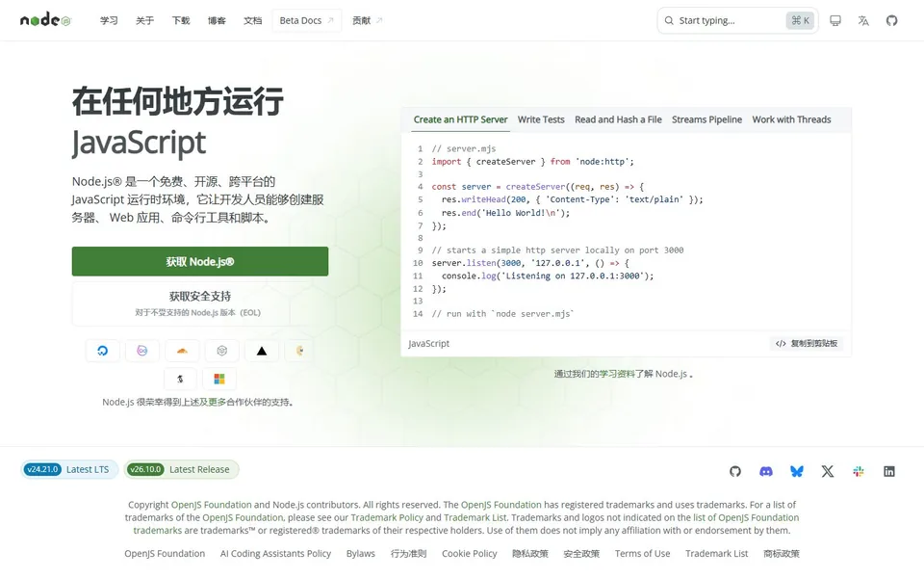This screenshot has height=578, width=924.
Task: Open the 贡献 nav link
Action: click(367, 20)
